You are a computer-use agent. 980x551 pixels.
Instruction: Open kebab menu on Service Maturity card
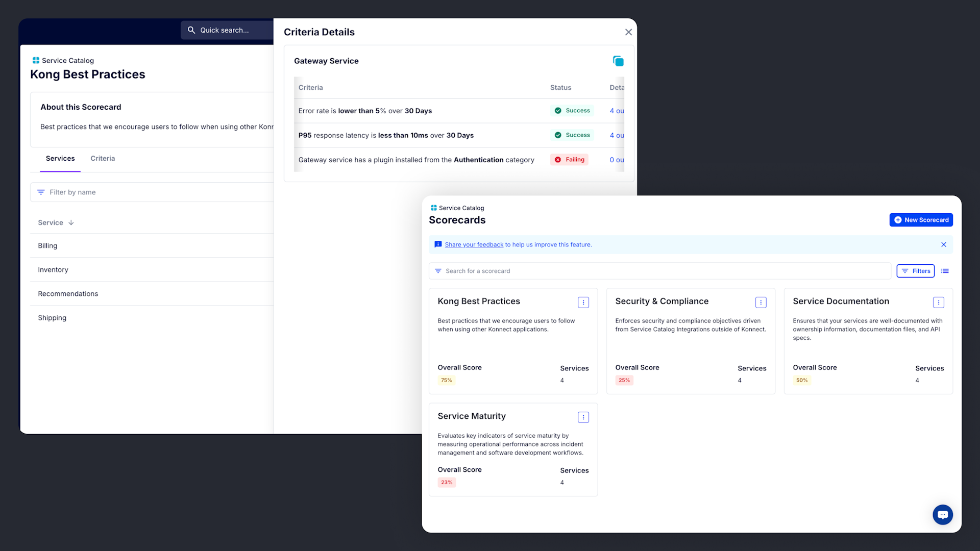pos(583,417)
